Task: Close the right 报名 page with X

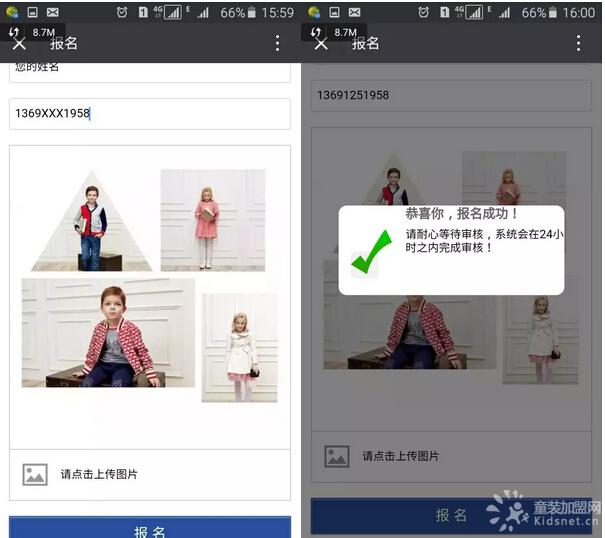Action: point(321,44)
